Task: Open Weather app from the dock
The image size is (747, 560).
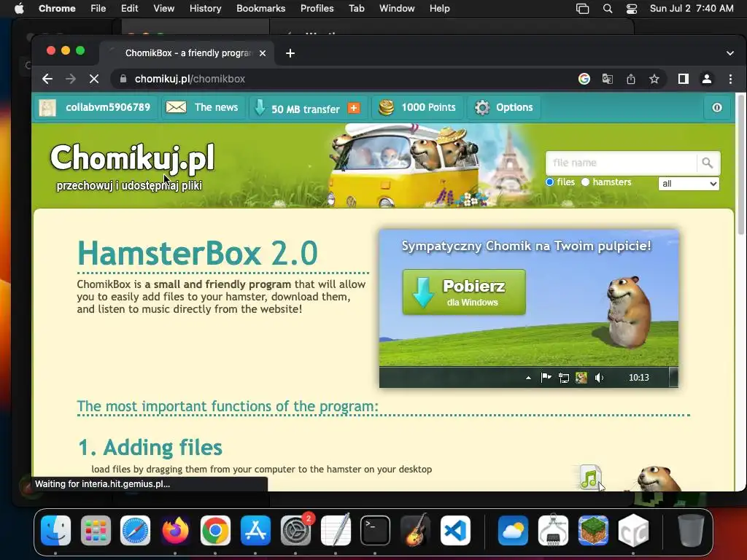Action: 513,530
